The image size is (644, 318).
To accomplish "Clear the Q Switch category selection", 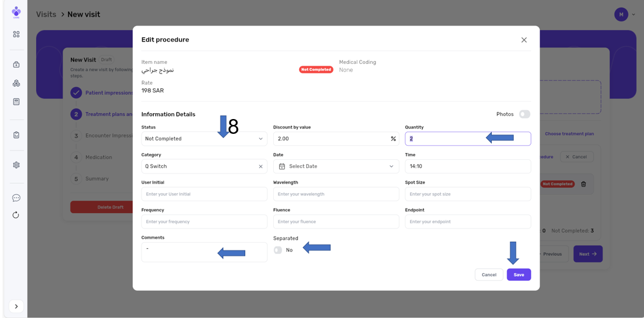I will [x=260, y=166].
